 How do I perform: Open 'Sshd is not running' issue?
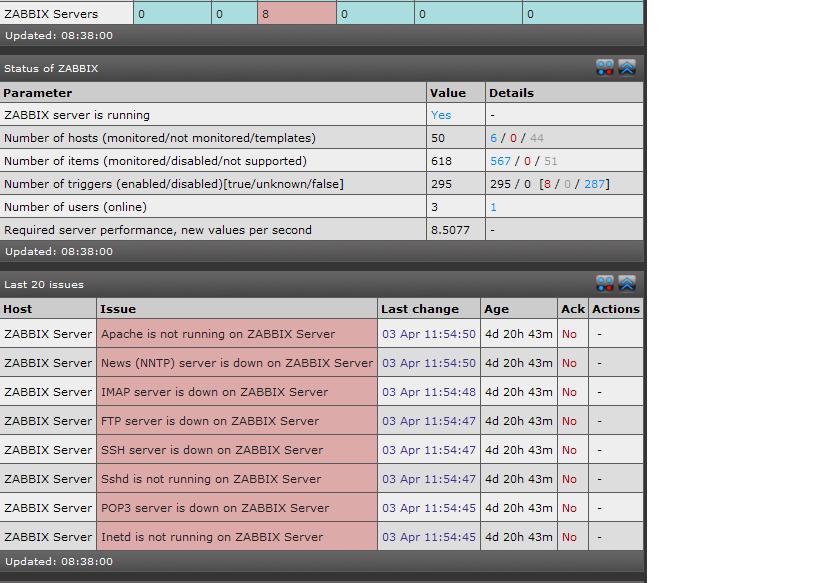(x=211, y=479)
